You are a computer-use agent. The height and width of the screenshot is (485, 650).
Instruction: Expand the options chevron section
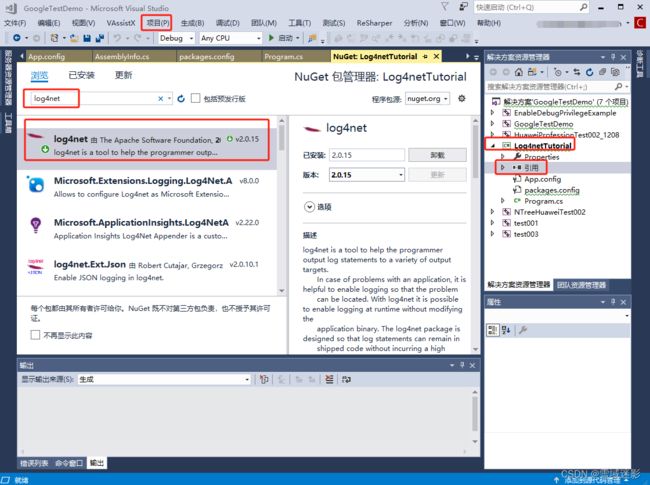(309, 206)
